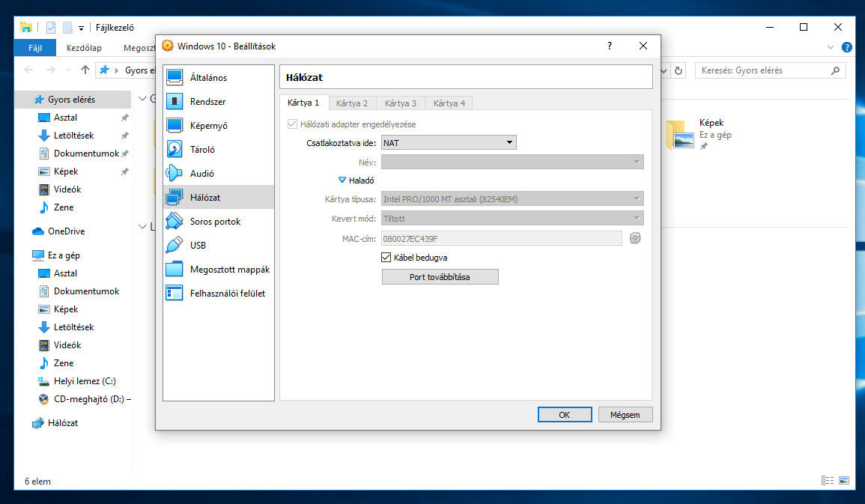Open the File Explorer address history dropdown

coord(664,70)
